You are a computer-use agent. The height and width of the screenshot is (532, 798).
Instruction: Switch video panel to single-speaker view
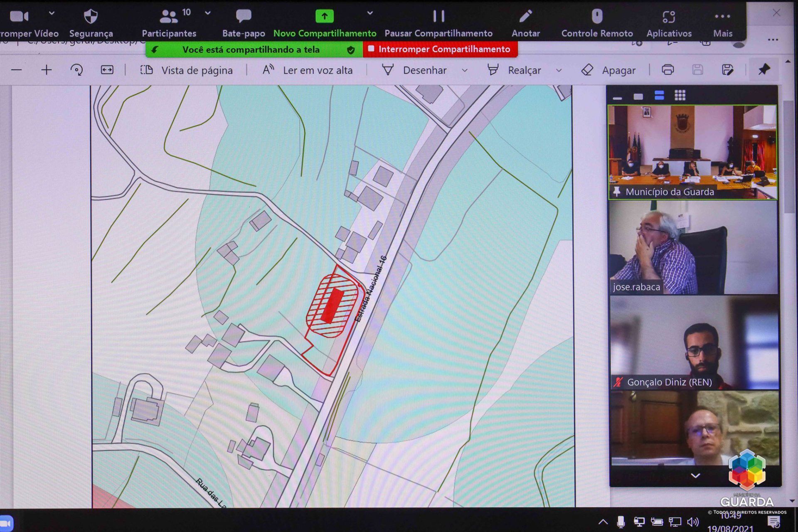click(x=638, y=96)
